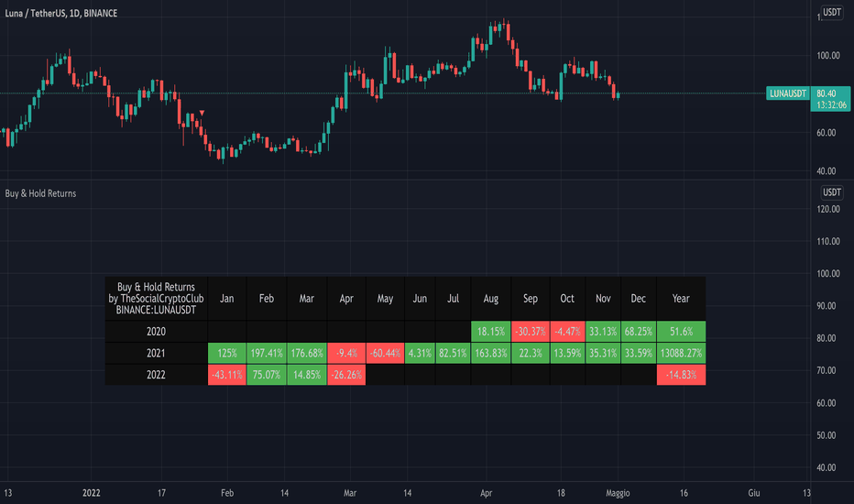Image resolution: width=854 pixels, height=504 pixels.
Task: Click the -43.11% January 2022 cell
Action: 226,375
